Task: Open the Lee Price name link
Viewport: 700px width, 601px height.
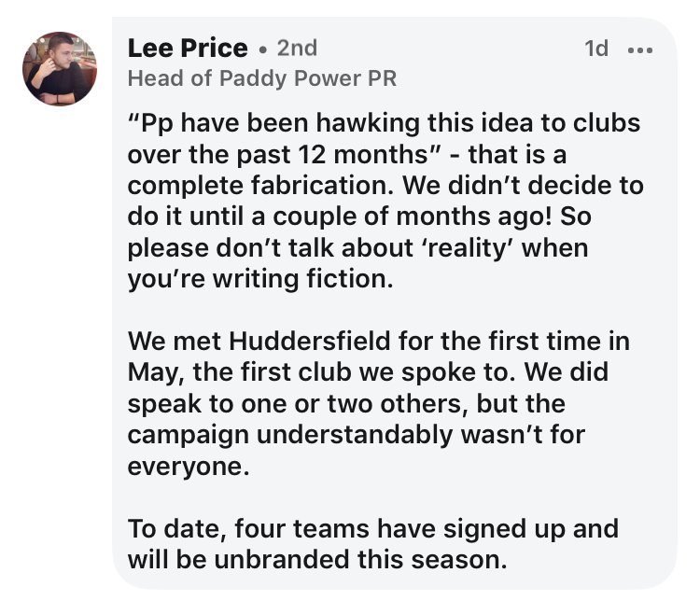Action: pos(187,49)
